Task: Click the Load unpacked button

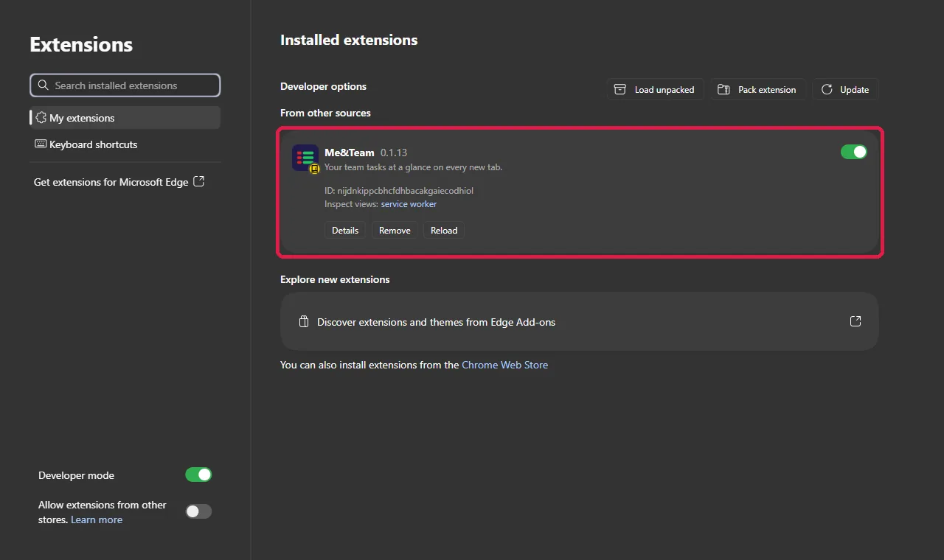Action: [x=656, y=90]
